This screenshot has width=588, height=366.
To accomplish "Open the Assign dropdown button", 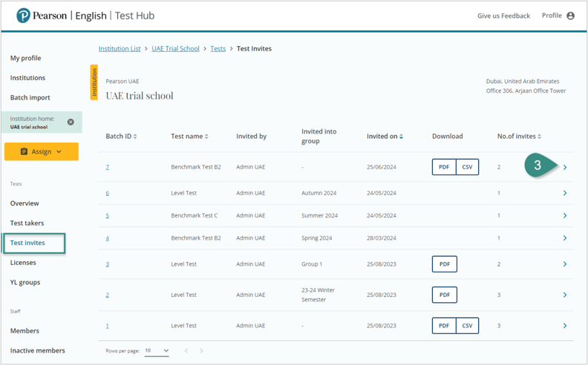I will point(42,151).
